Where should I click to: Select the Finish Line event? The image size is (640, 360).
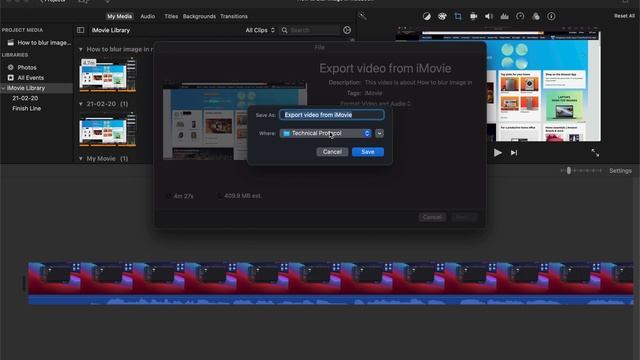[27, 109]
